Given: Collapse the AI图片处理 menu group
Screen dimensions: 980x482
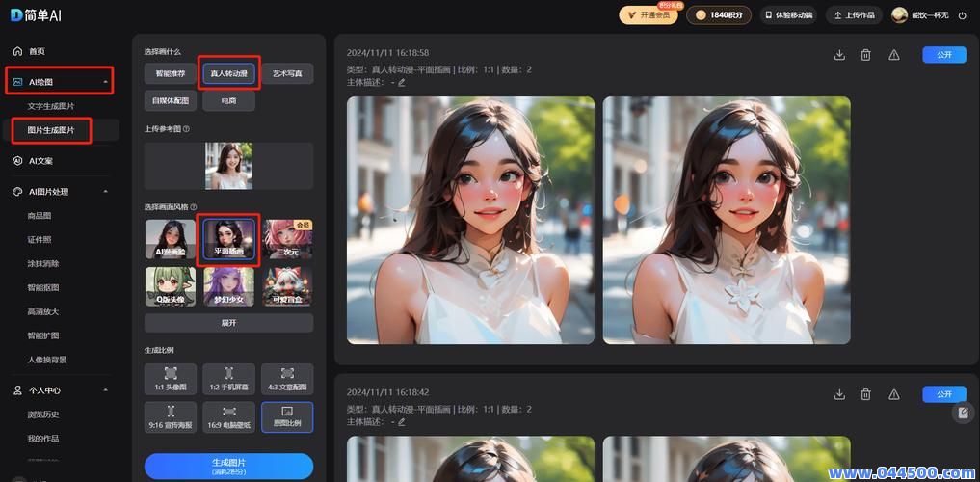Looking at the screenshot, I should pos(105,192).
